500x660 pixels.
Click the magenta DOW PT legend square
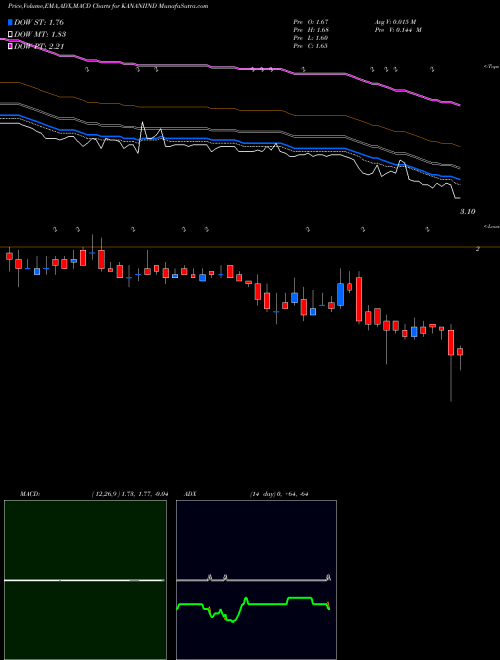click(11, 46)
